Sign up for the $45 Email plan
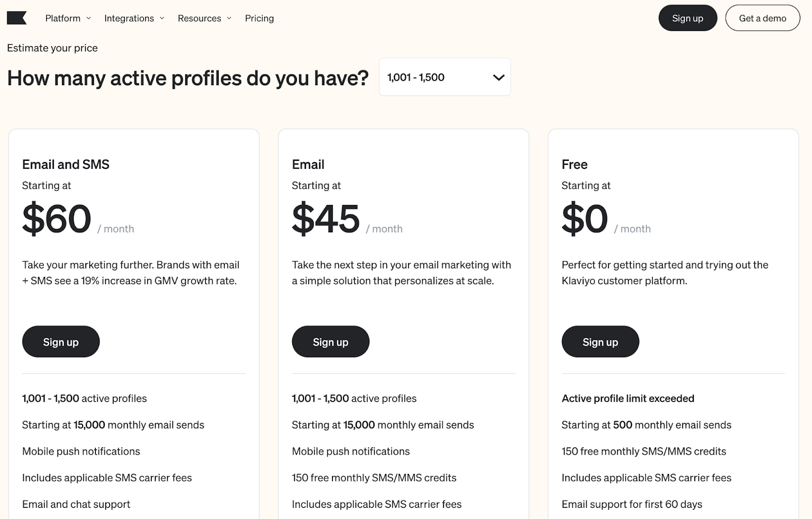Viewport: 812px width, 519px height. 330,342
